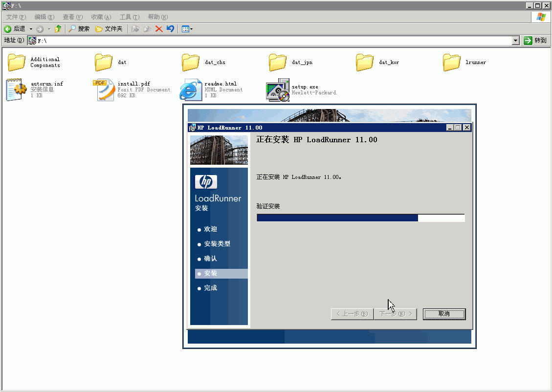Click the 转到 Go button
552x392 pixels.
tap(535, 41)
